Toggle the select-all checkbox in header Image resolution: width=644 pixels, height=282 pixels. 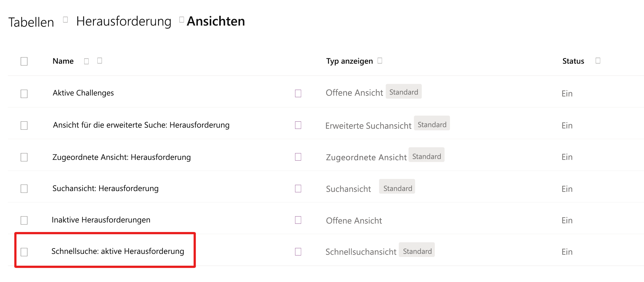tap(24, 61)
